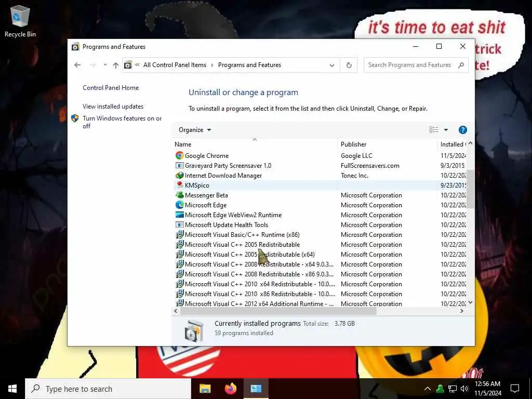Open Turn Windows features on or off
The image size is (532, 399).
pyautogui.click(x=122, y=122)
